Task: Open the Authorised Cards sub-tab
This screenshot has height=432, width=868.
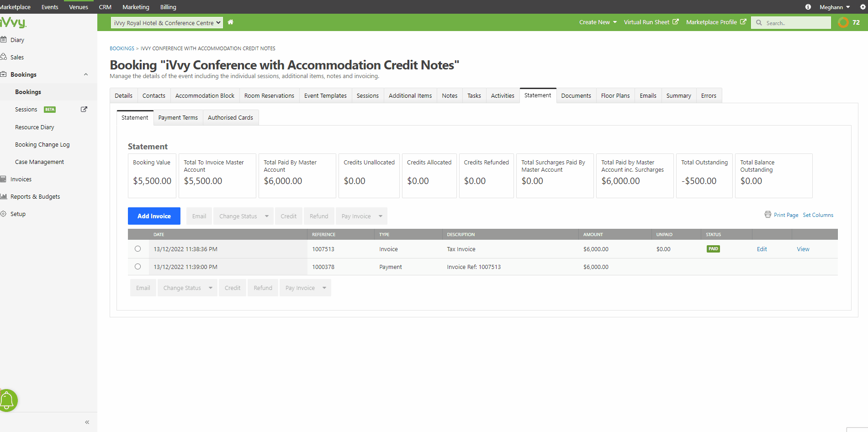Action: 230,117
